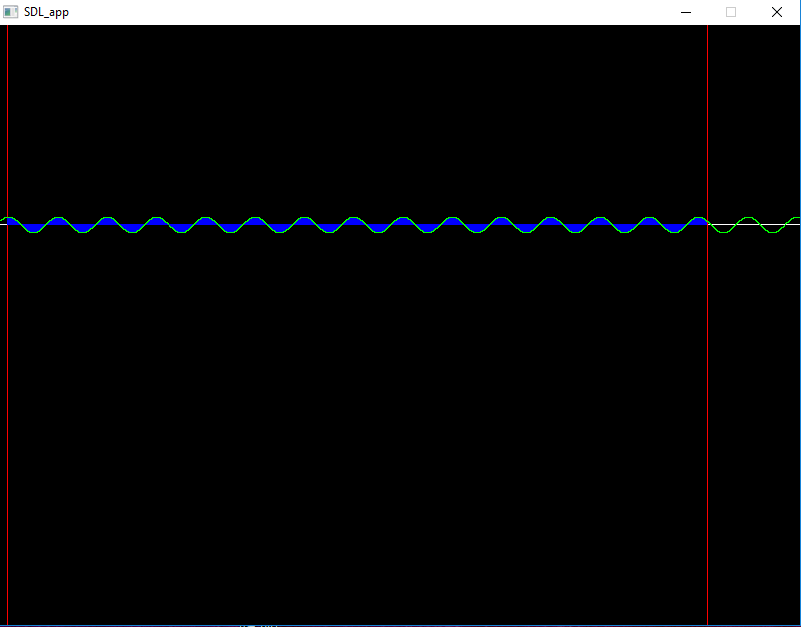Click where right marker crosses the waveform
Viewport: 801px width, 627px height.
click(x=707, y=223)
